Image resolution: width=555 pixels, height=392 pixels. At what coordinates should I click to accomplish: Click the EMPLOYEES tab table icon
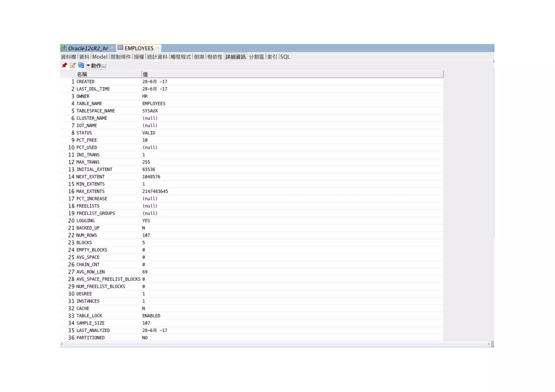pyautogui.click(x=120, y=48)
